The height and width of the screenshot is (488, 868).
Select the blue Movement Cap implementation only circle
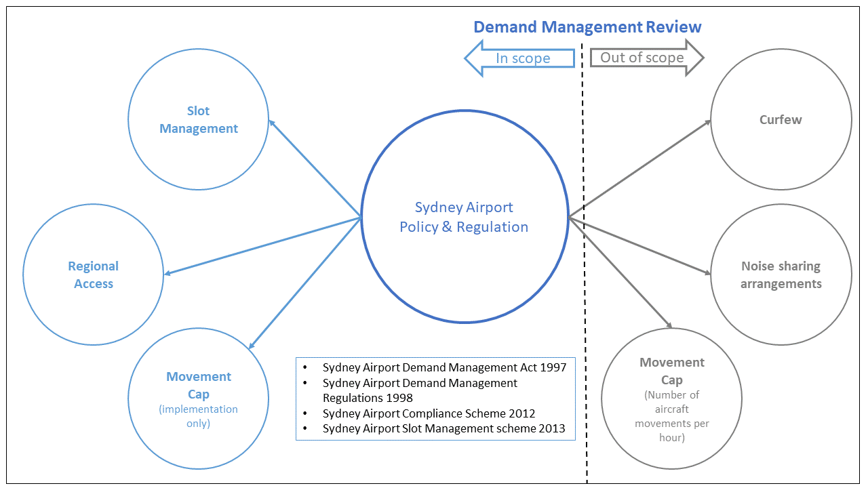click(199, 399)
